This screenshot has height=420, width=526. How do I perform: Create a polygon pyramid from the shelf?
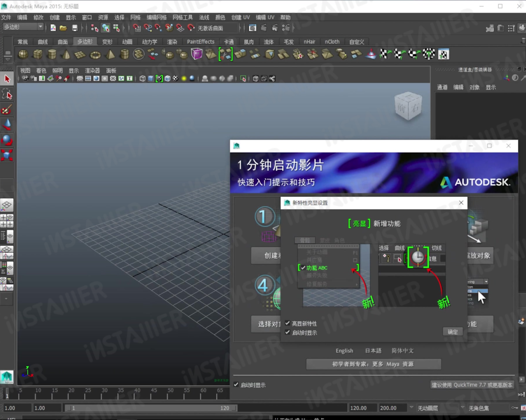point(111,54)
